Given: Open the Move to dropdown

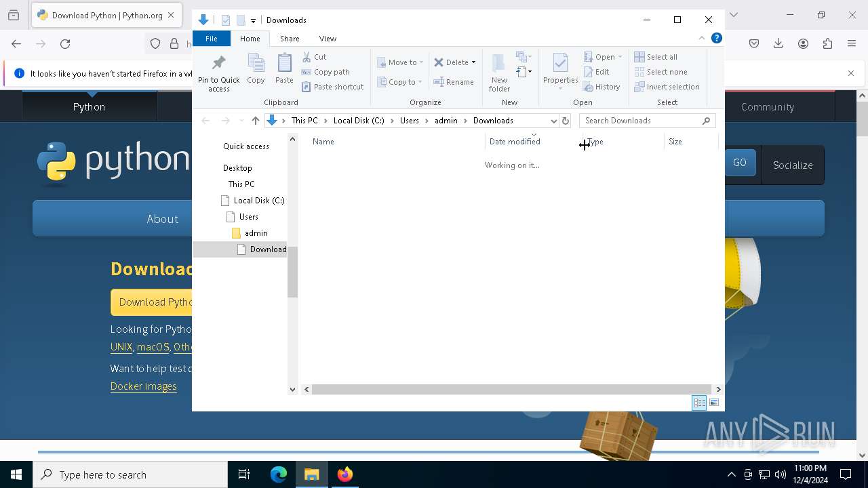Looking at the screenshot, I should coord(400,62).
